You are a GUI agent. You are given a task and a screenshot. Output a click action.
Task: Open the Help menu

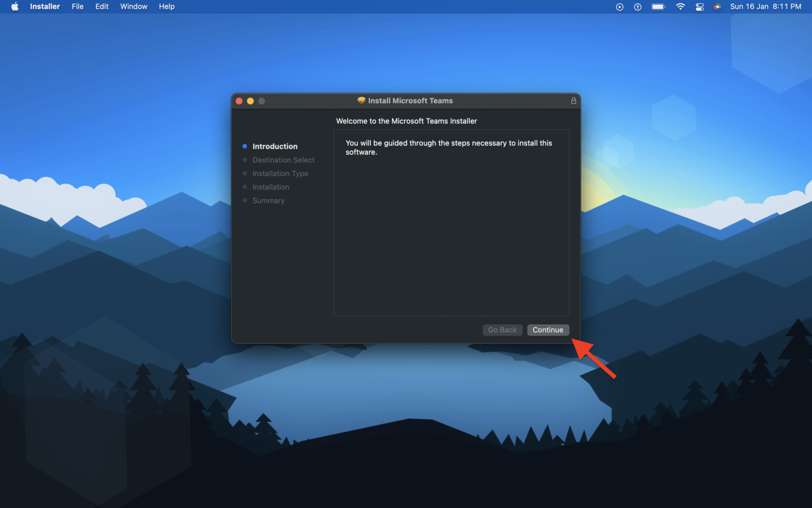tap(167, 6)
